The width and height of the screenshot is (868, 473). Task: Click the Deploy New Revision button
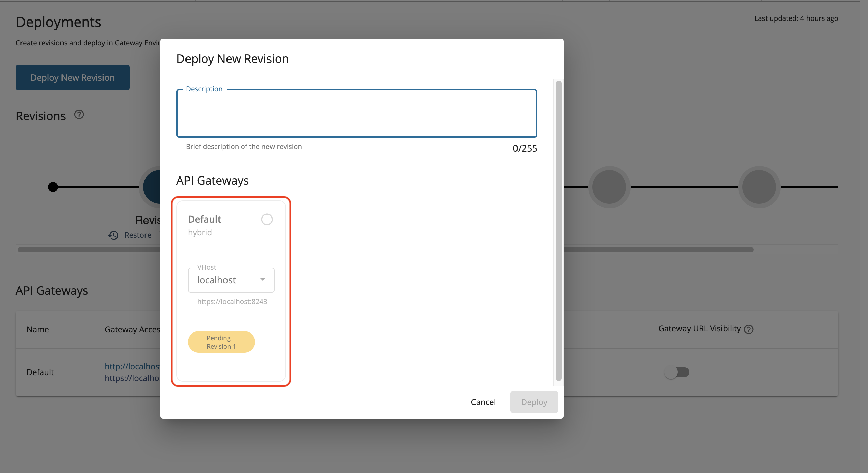(x=73, y=77)
